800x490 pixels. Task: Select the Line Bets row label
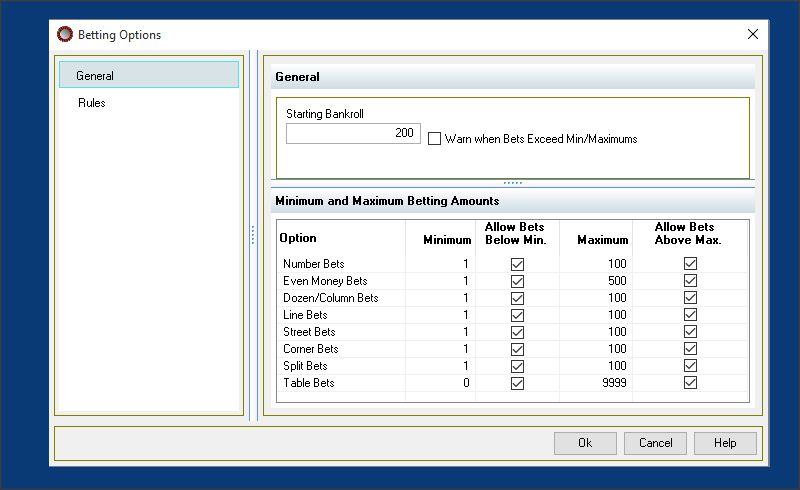(x=305, y=315)
